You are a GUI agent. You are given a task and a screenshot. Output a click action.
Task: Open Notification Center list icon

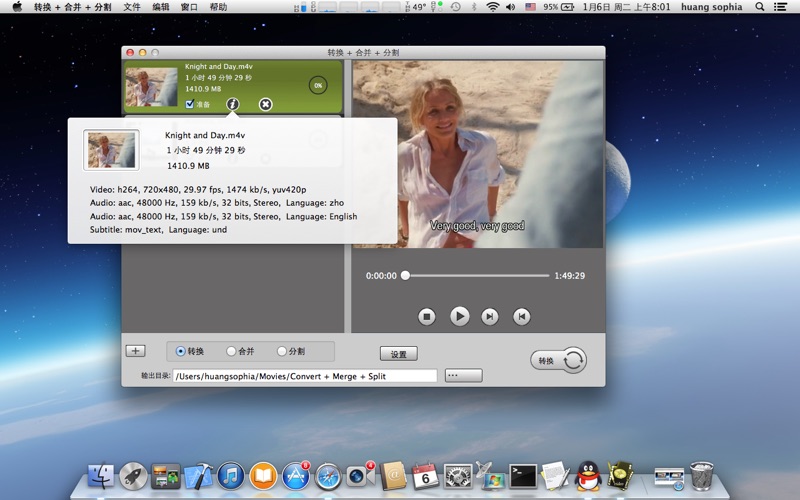point(780,7)
